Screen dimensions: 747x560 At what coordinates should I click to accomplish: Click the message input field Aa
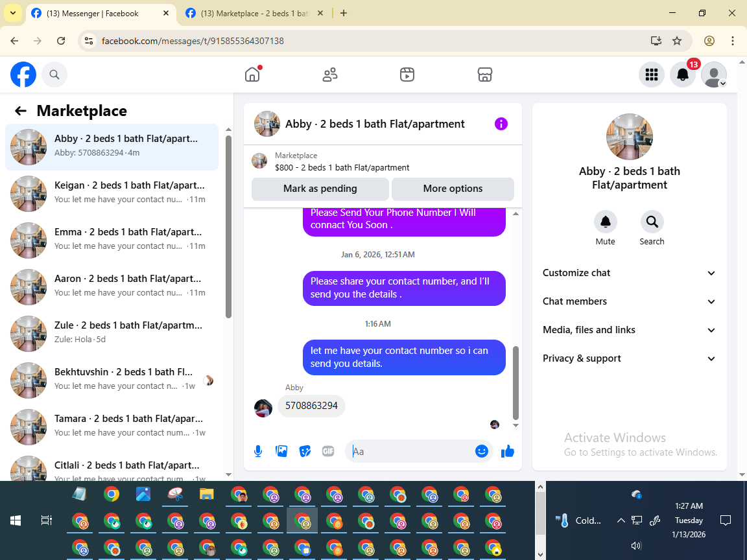pos(412,451)
